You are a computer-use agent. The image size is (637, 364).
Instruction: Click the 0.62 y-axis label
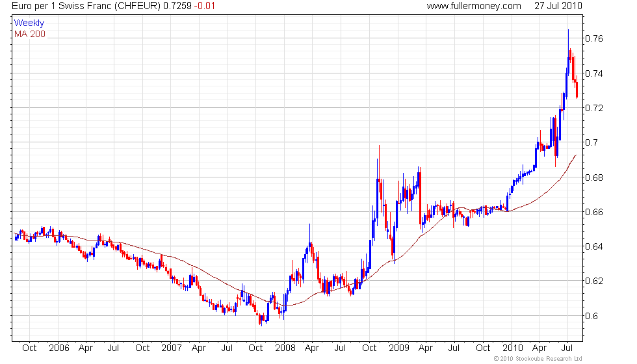tap(594, 281)
